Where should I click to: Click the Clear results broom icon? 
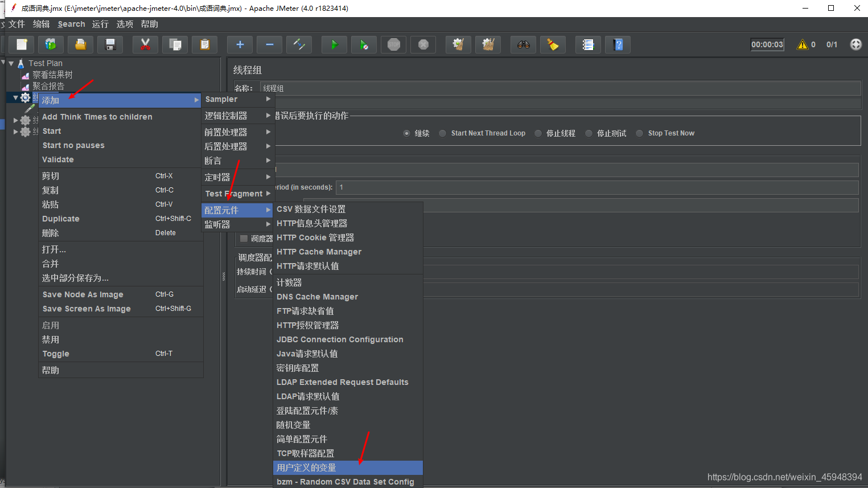tap(458, 44)
